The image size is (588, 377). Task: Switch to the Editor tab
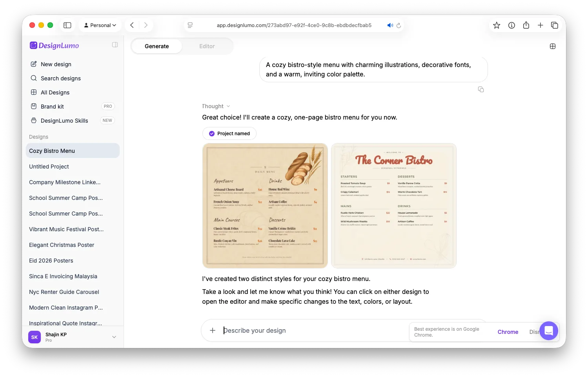point(207,46)
